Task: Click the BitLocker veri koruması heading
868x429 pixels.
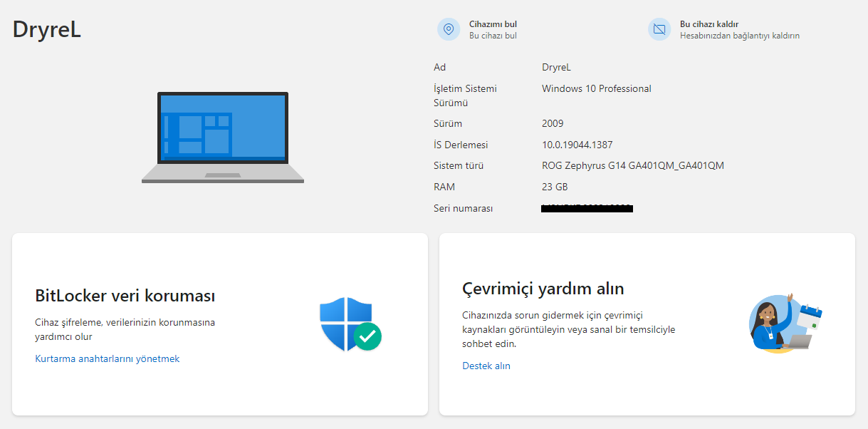Action: tap(125, 295)
